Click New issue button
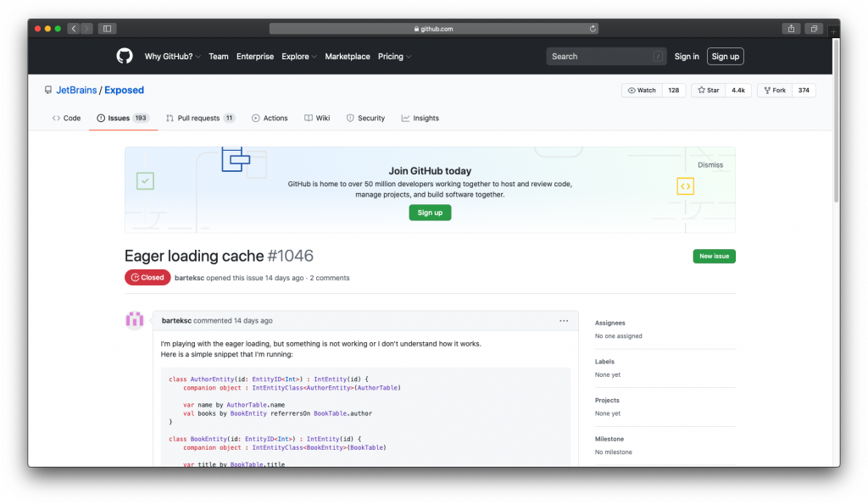Image resolution: width=868 pixels, height=504 pixels. coord(714,256)
